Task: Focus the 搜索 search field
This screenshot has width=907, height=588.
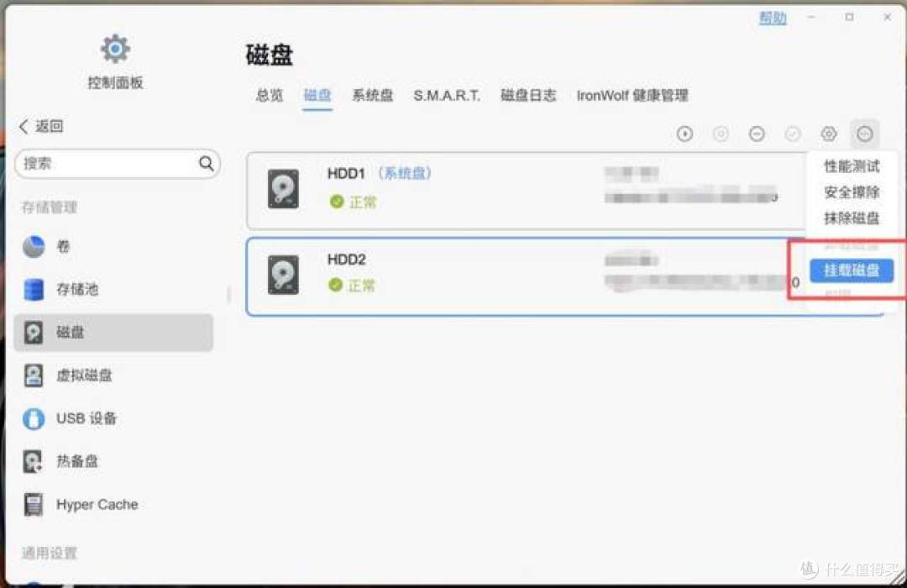Action: (118, 164)
